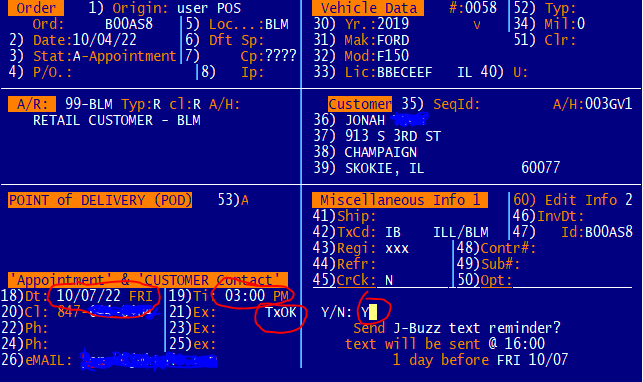Click field 40 U:
The image size is (643, 382).
505,72
